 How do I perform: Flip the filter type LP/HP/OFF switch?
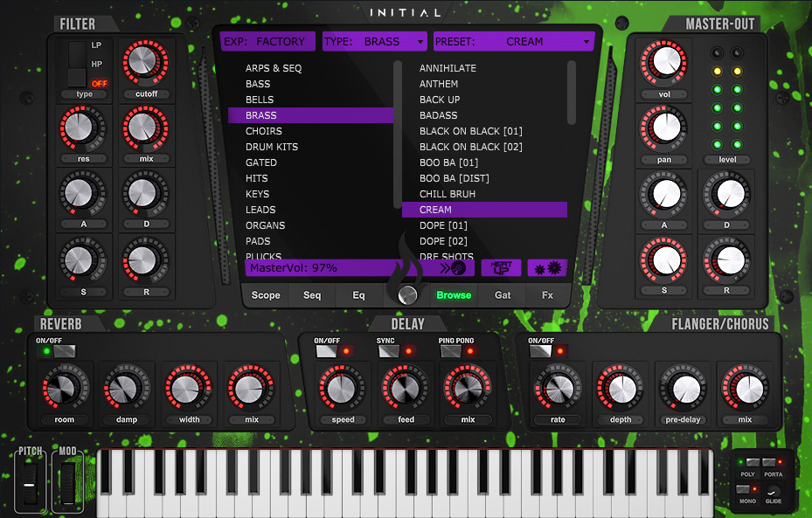pyautogui.click(x=77, y=64)
